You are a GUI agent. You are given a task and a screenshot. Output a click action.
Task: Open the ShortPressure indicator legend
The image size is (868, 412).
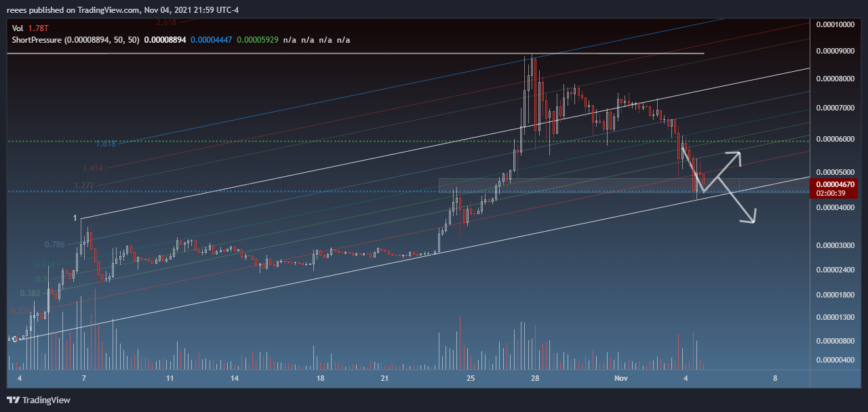click(x=75, y=40)
